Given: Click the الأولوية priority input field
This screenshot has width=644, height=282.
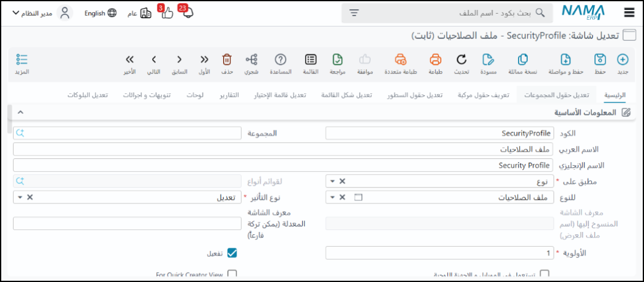Looking at the screenshot, I should [x=439, y=253].
